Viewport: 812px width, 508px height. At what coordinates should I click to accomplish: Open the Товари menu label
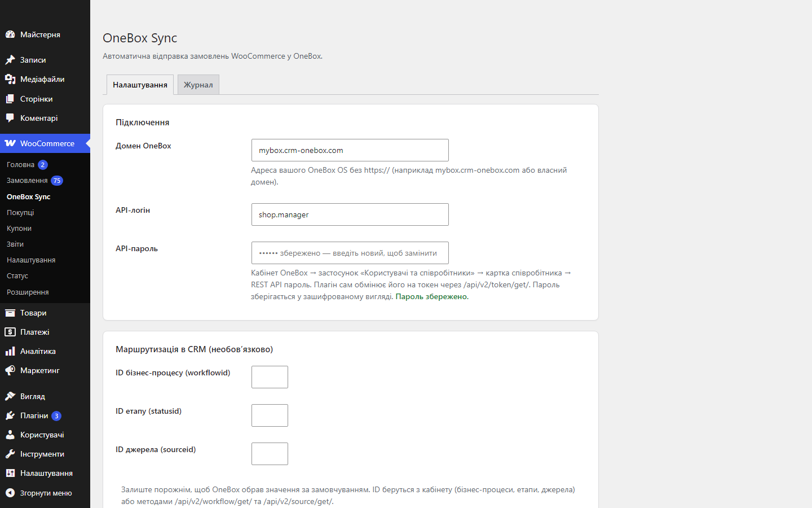tap(33, 313)
